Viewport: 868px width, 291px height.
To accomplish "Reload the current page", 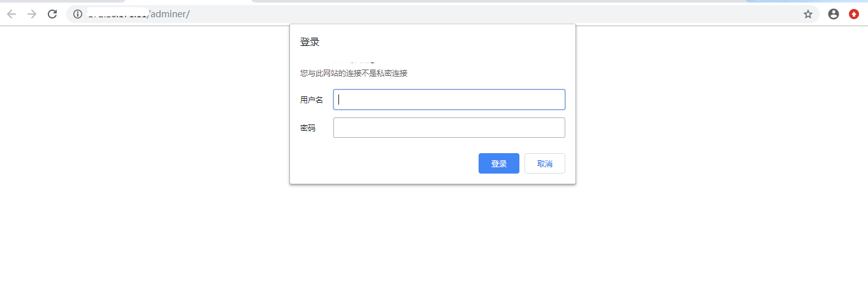I will pos(53,14).
